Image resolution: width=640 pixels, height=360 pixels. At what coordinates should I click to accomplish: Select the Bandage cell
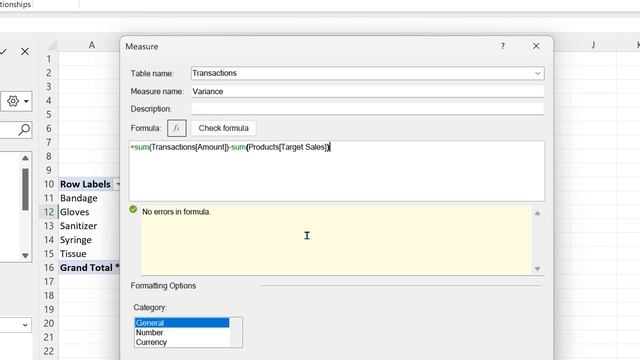pyautogui.click(x=89, y=198)
